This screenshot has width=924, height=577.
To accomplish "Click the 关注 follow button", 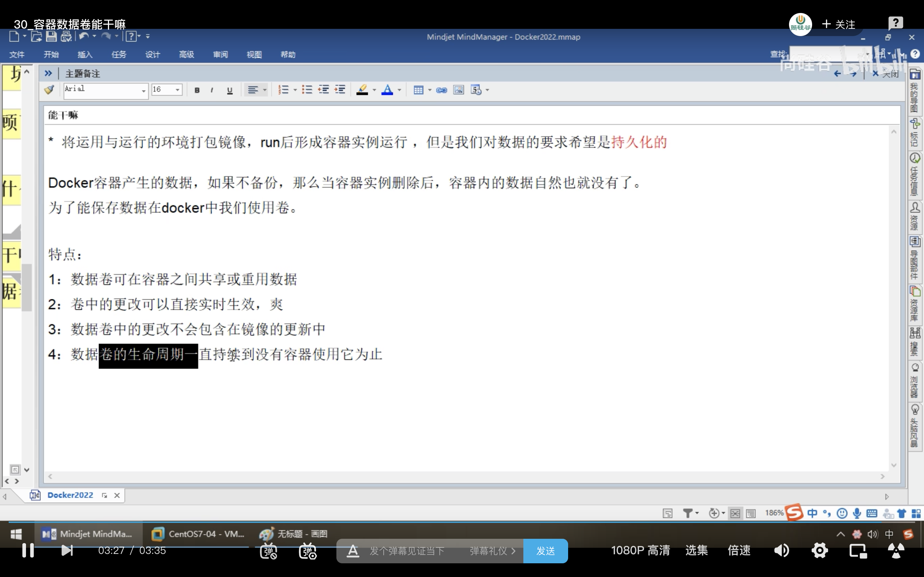I will click(838, 25).
